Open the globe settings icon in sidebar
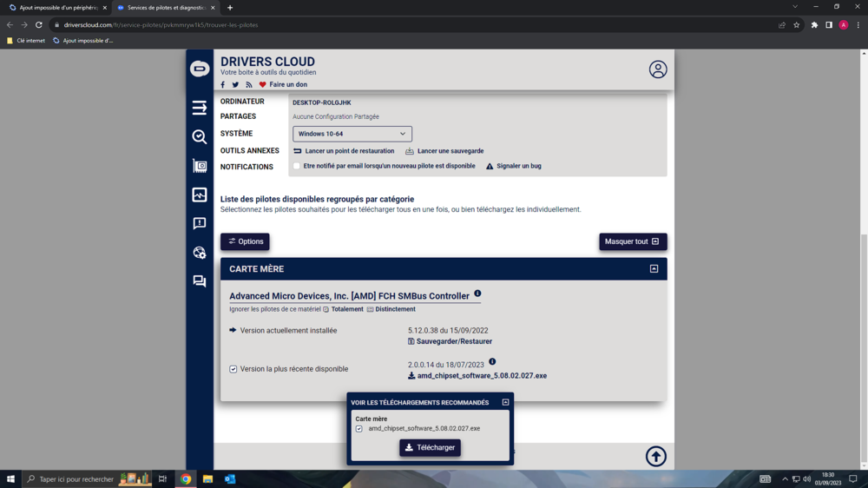This screenshot has width=868, height=488. tap(200, 253)
